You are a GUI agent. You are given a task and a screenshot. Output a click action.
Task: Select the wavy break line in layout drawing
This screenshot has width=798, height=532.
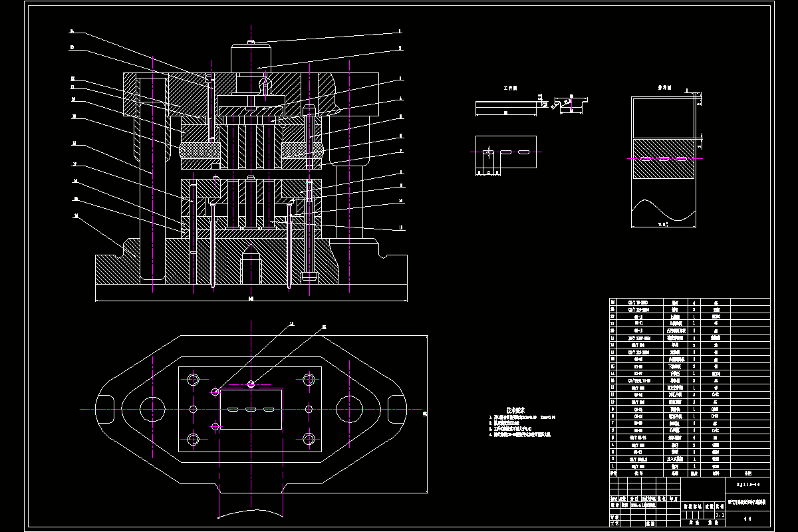click(x=662, y=211)
